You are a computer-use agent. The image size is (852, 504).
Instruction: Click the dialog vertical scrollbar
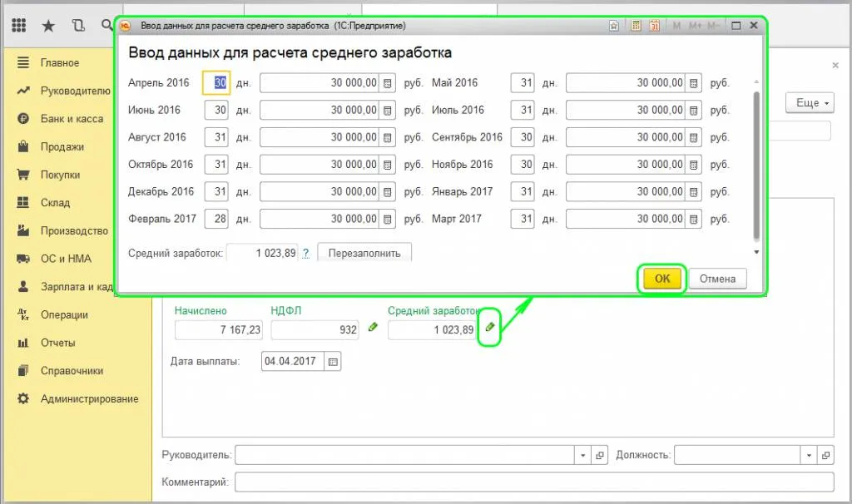point(755,166)
